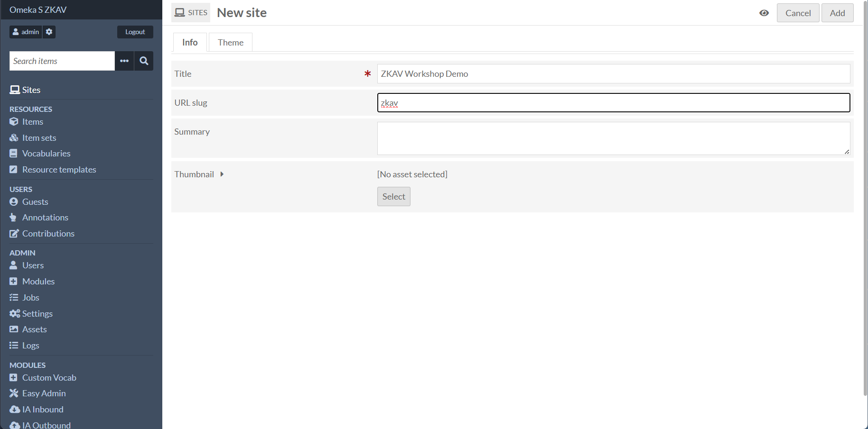868x429 pixels.
Task: Click the Logs list icon
Action: point(14,346)
